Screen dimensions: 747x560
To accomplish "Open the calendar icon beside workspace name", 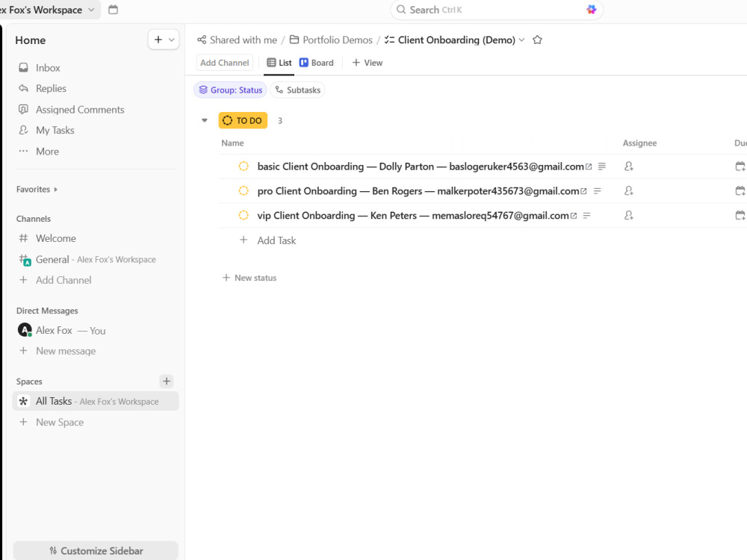I will click(113, 10).
